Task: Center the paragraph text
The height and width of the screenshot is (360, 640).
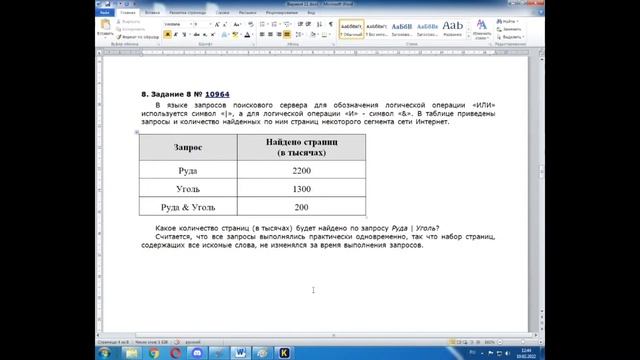Action: tap(270, 35)
